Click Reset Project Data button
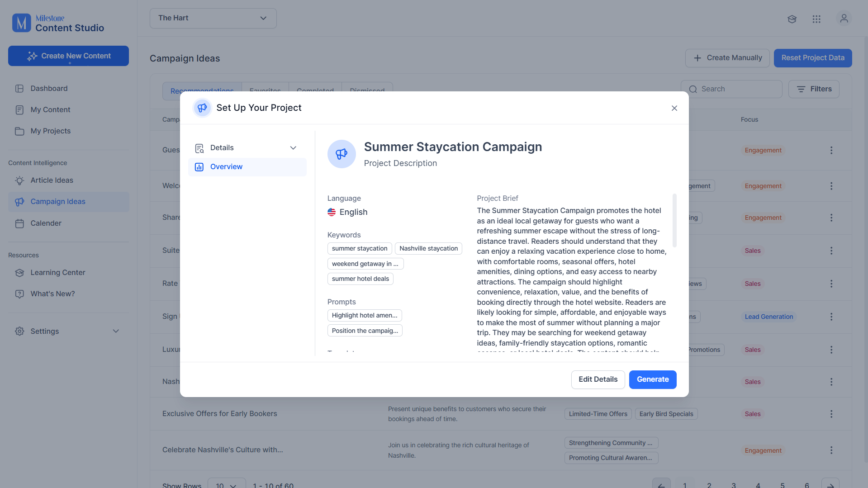Viewport: 868px width, 488px height. pos(813,58)
